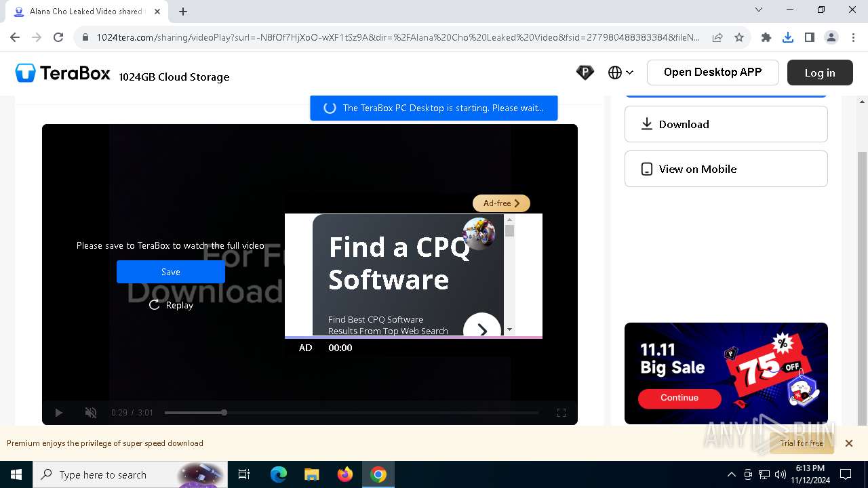Play the video with play icon
This screenshot has width=868, height=488.
(59, 412)
